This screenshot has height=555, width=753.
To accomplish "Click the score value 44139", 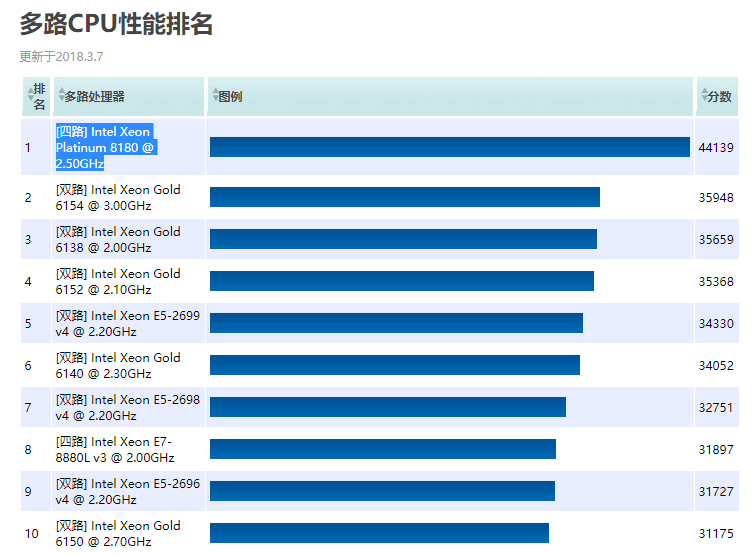I will [716, 147].
